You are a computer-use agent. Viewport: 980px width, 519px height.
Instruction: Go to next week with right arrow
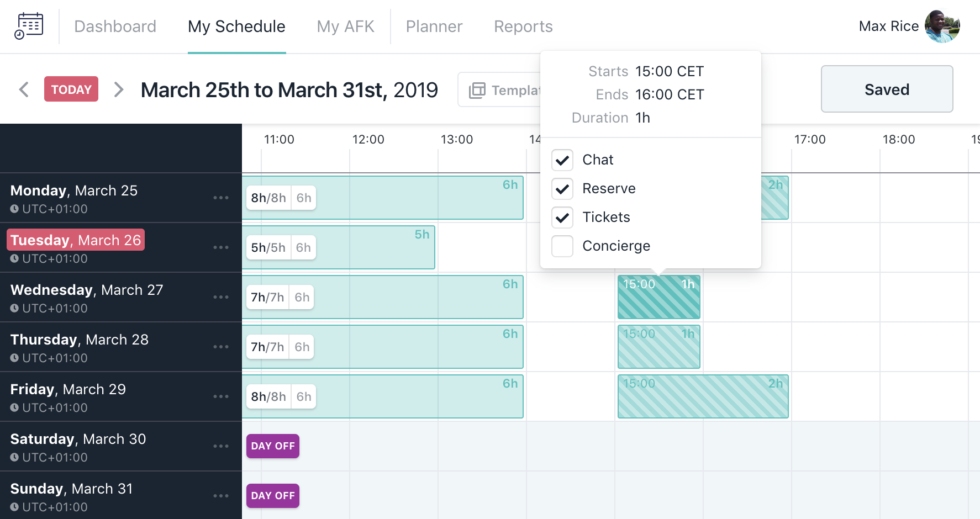118,89
